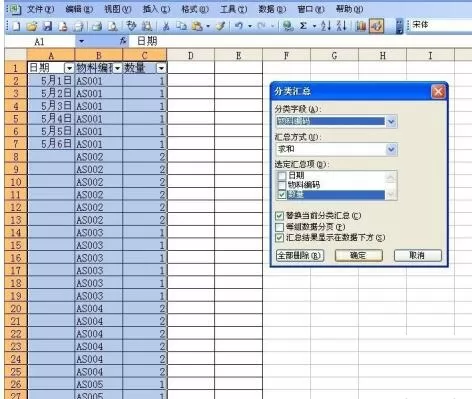The height and width of the screenshot is (399, 472).
Task: Select row 14 header
Action: click(16, 232)
